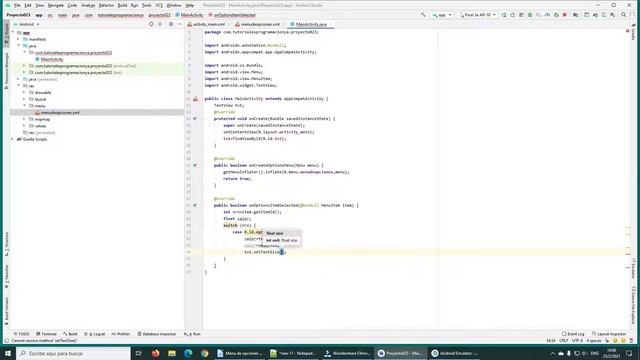Open the File menu

[x=17, y=5]
